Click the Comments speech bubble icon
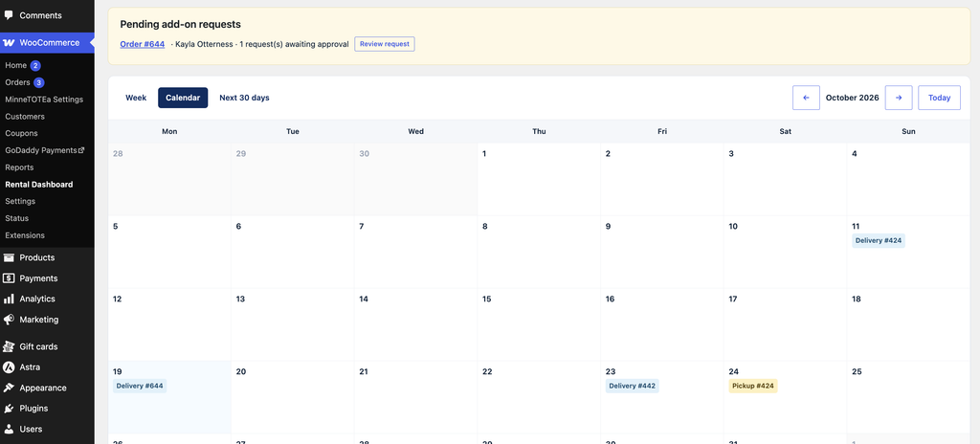Viewport: 980px width, 444px height. point(9,15)
